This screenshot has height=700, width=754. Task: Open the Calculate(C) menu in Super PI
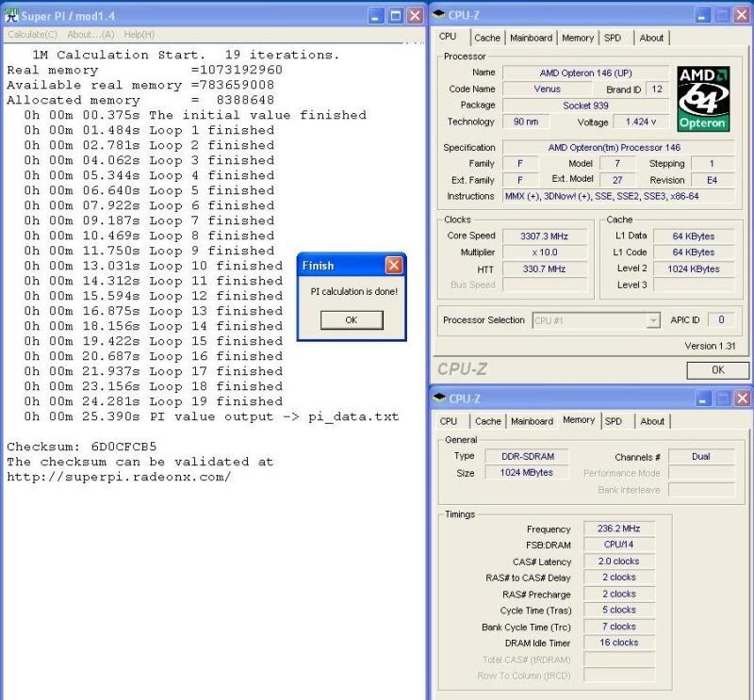pos(33,34)
